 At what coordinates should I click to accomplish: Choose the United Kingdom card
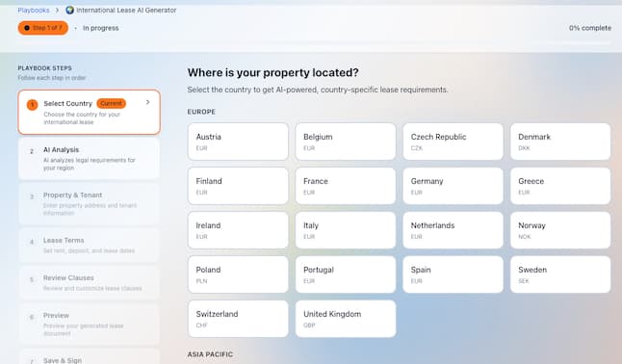pyautogui.click(x=346, y=319)
